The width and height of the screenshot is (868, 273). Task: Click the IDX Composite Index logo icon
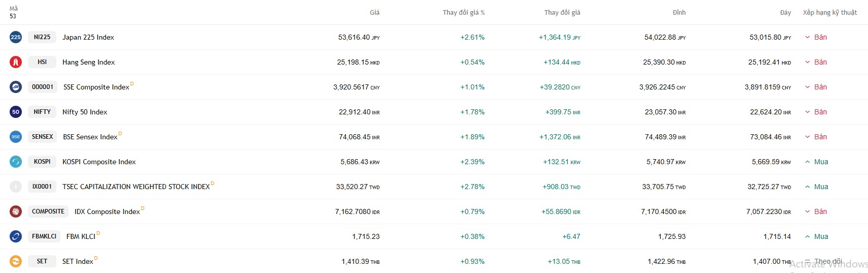(16, 211)
